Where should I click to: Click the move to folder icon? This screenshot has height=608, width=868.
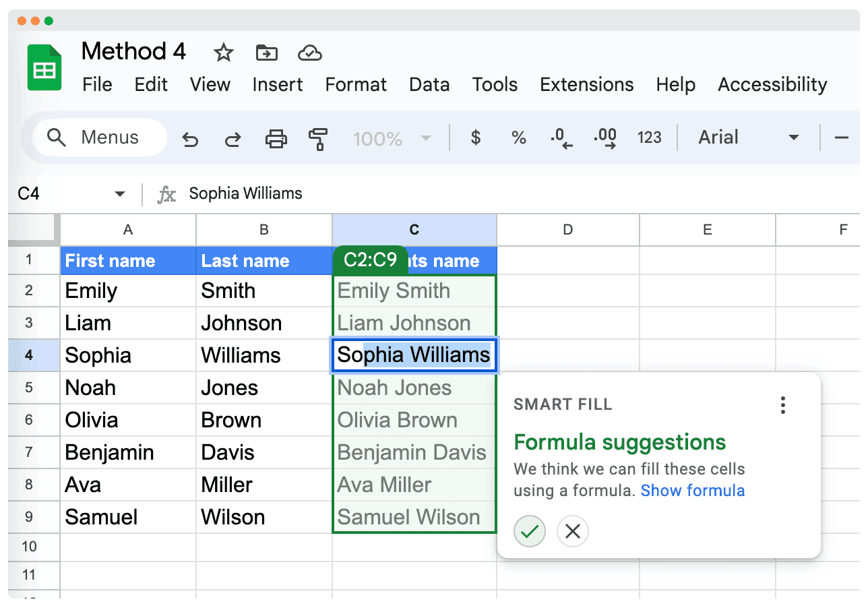click(267, 53)
